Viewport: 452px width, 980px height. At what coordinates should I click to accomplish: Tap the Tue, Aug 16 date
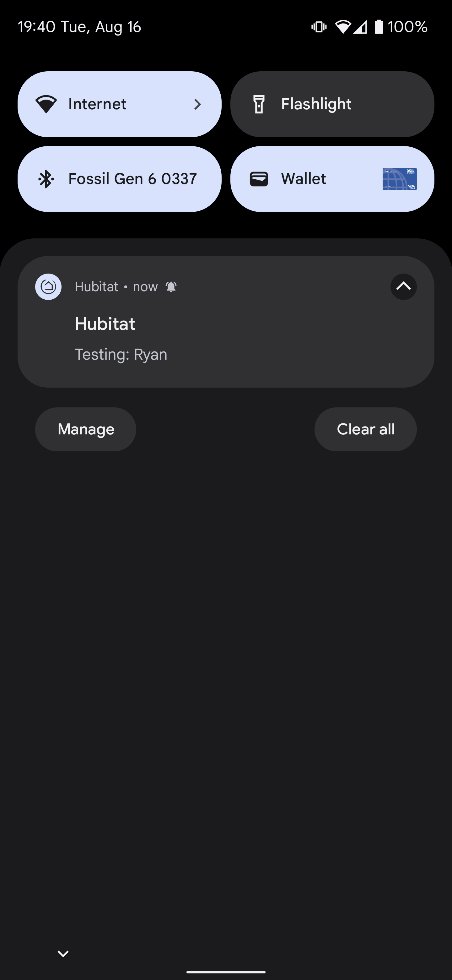pos(101,27)
